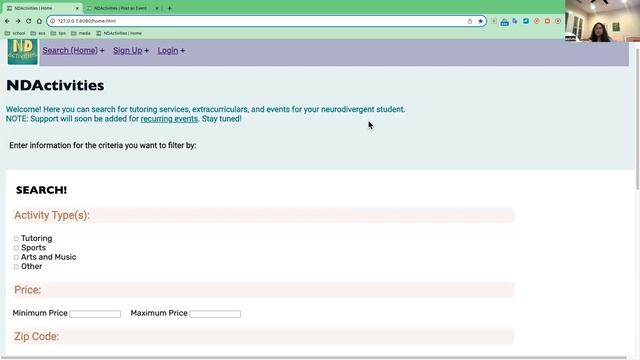
Task: Reload the page with the refresh icon
Action: click(29, 21)
